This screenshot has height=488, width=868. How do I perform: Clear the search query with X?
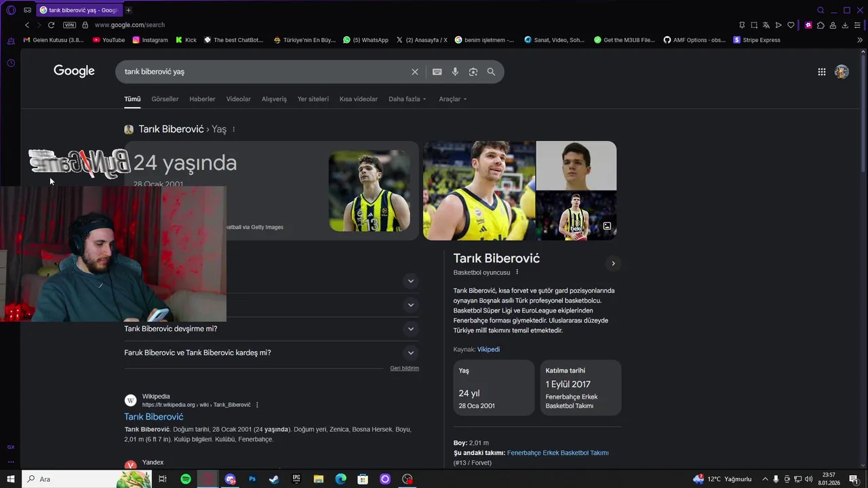coord(415,72)
